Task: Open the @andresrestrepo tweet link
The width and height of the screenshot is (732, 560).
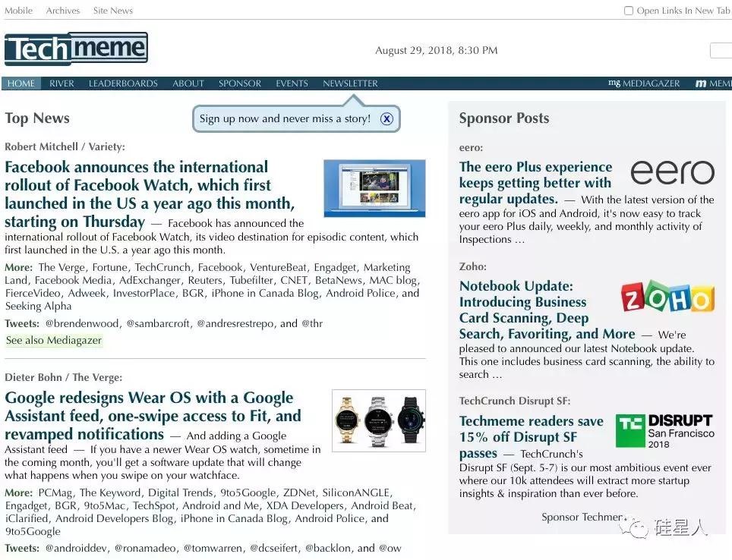Action: tap(235, 323)
